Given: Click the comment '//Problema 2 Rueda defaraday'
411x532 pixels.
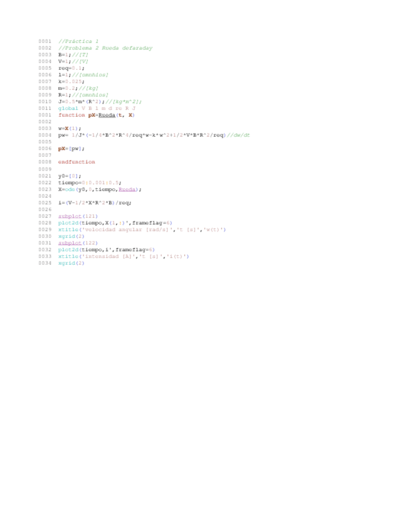Looking at the screenshot, I should (105, 48).
